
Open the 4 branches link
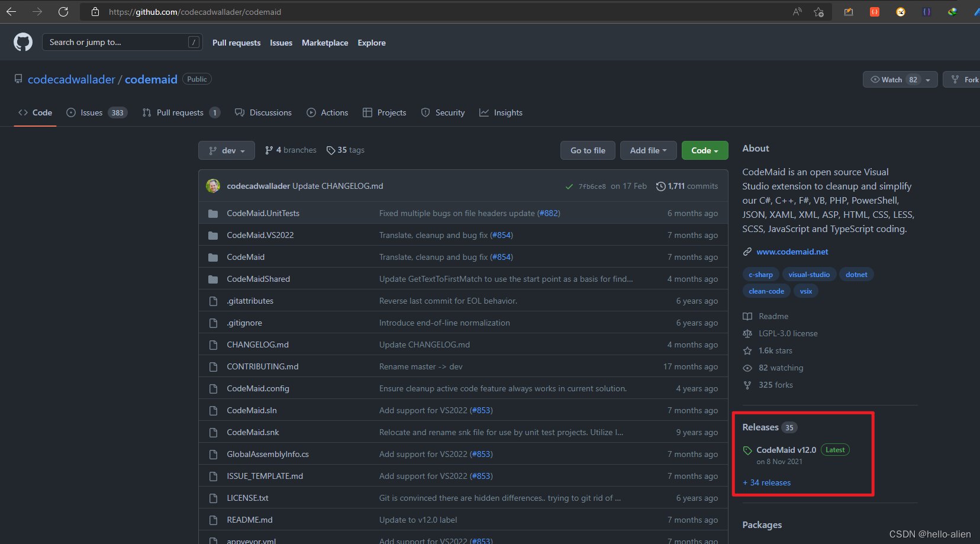(x=291, y=150)
